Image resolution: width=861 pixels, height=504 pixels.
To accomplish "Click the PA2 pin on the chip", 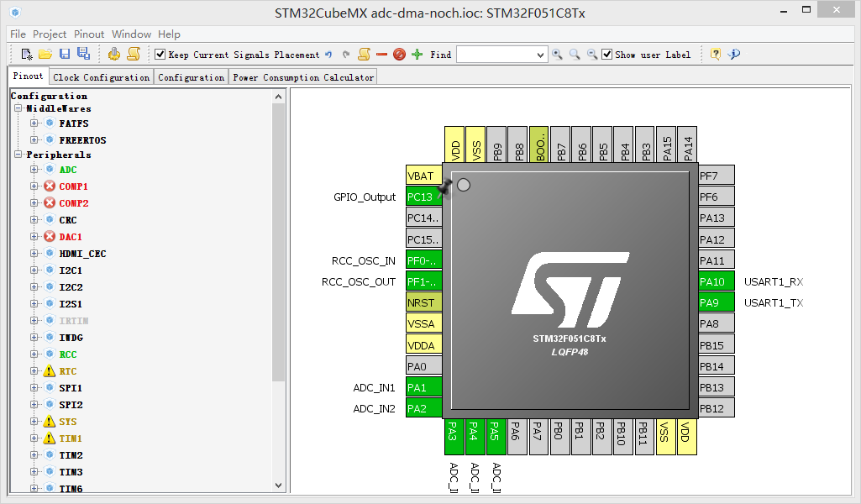I will [x=423, y=408].
